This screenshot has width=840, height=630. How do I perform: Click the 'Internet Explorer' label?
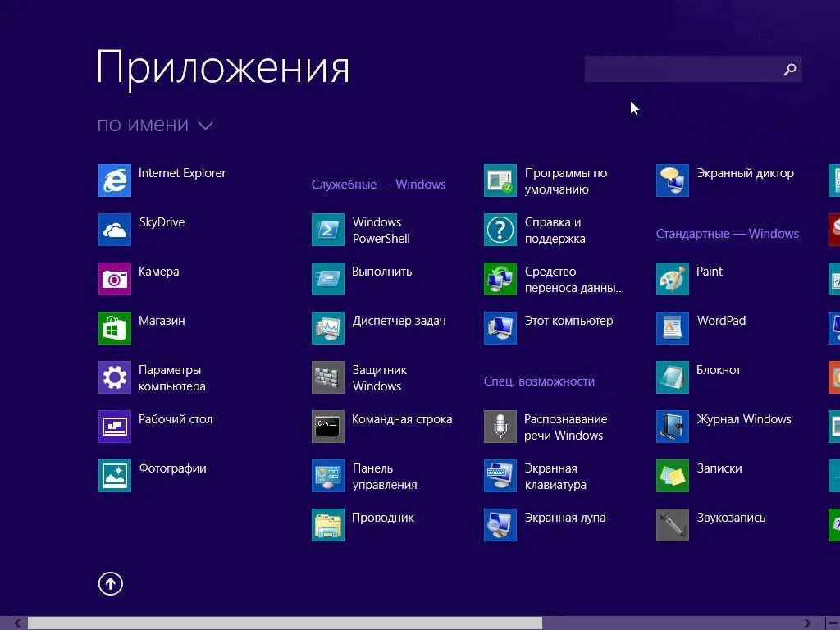[182, 173]
